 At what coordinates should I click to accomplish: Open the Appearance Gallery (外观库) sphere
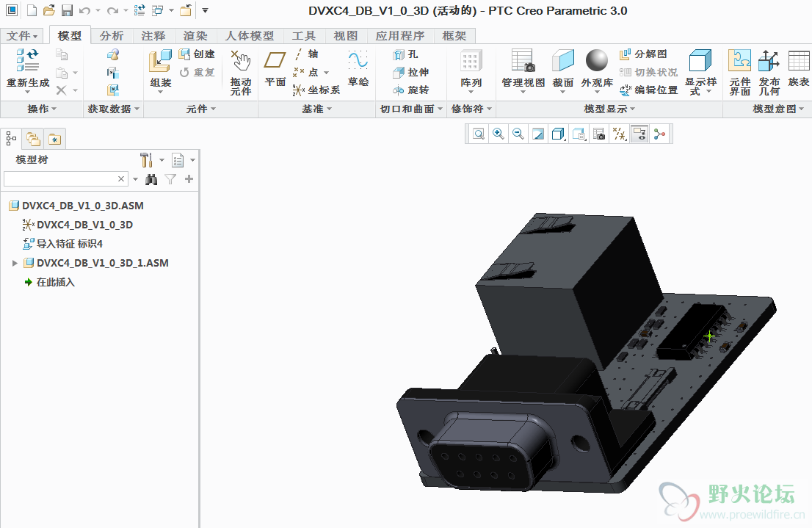597,70
